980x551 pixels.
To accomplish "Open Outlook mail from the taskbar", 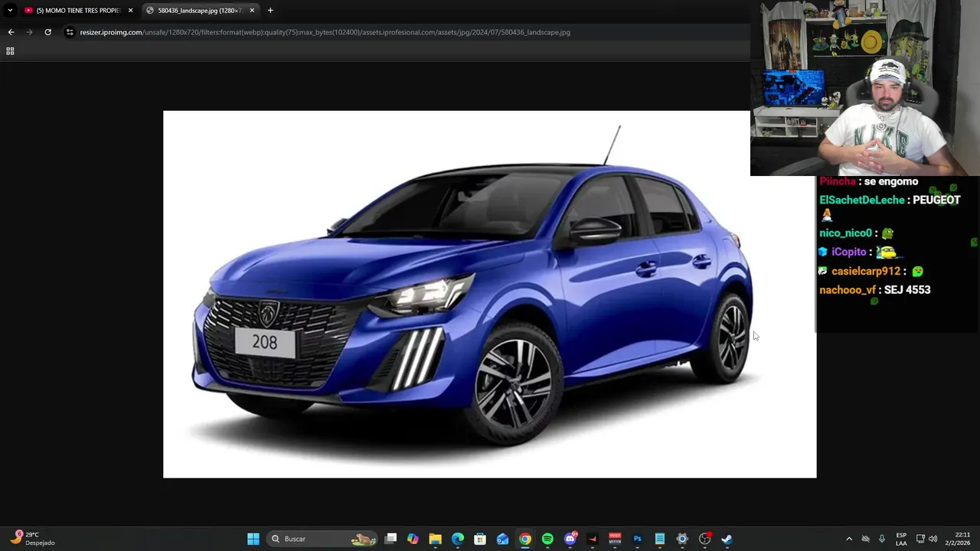I will (502, 539).
